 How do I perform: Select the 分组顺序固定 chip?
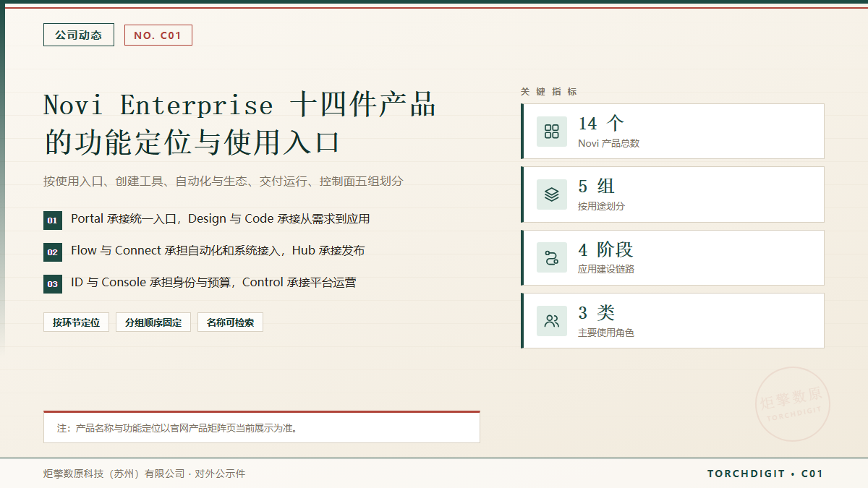153,322
